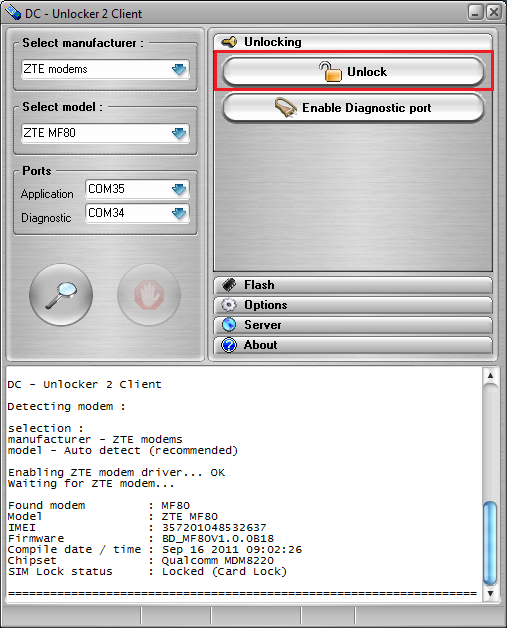Switch to the Flash section
This screenshot has width=507, height=628.
(353, 285)
